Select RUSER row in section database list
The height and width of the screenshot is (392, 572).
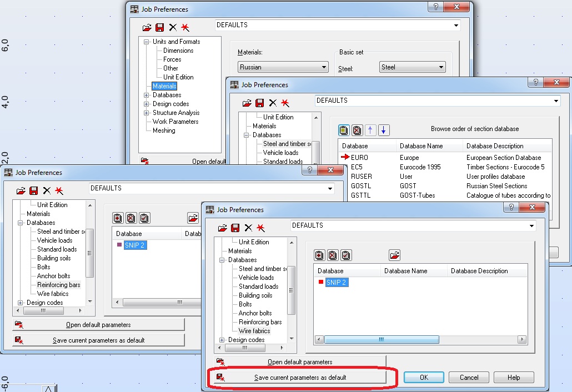[x=445, y=177]
